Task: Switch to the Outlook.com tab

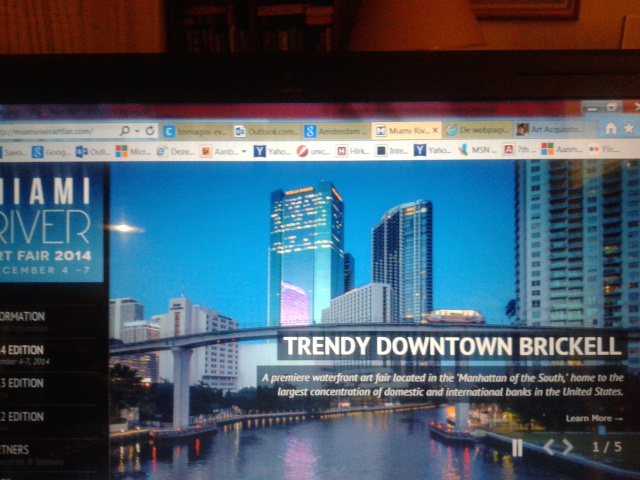Action: (x=267, y=131)
